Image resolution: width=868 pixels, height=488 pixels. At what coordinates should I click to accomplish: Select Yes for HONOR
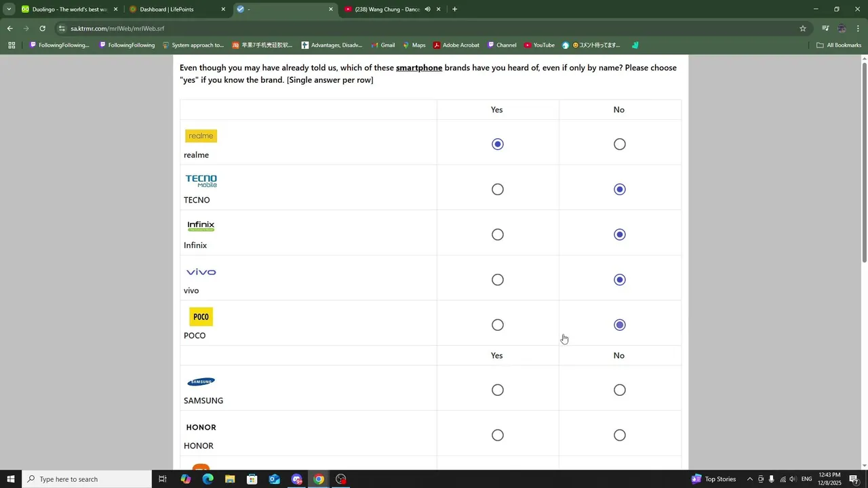(x=498, y=435)
